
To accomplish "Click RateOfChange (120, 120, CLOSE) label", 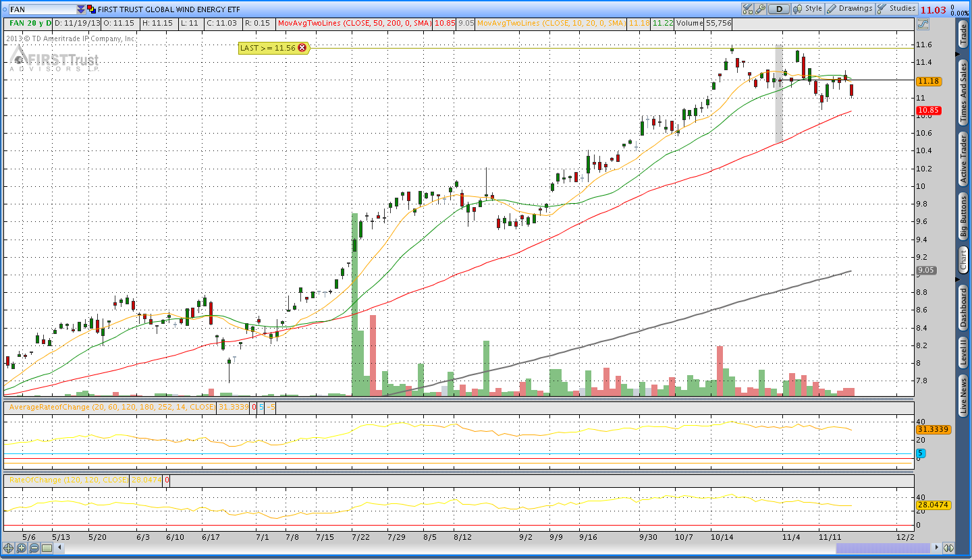I will (x=67, y=480).
